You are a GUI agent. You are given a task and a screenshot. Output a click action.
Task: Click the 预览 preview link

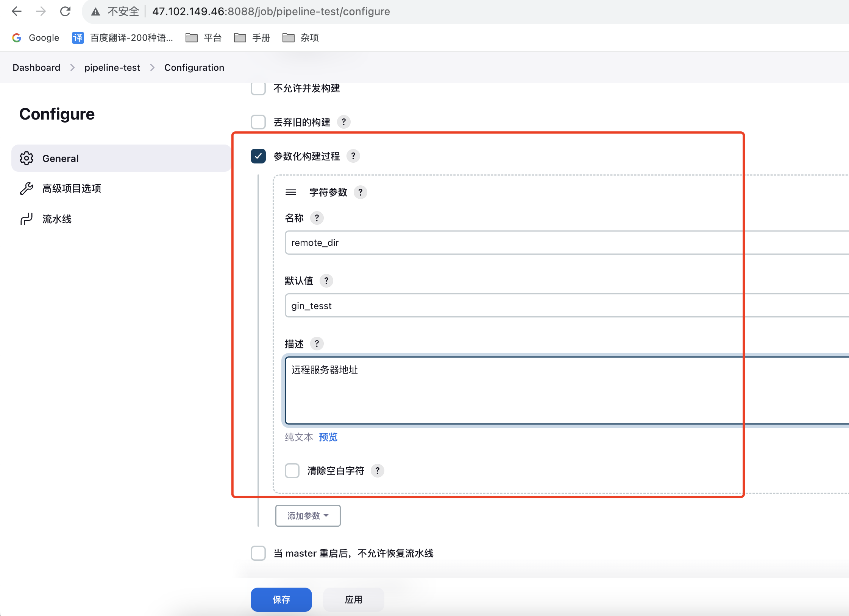[x=328, y=437]
